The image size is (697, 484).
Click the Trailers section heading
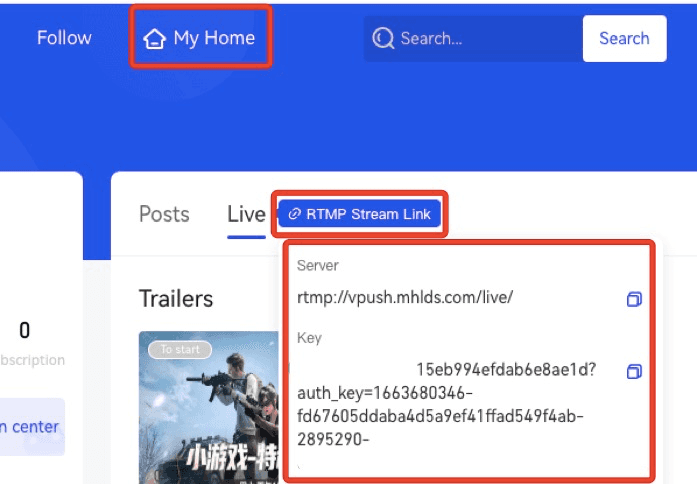tap(176, 299)
